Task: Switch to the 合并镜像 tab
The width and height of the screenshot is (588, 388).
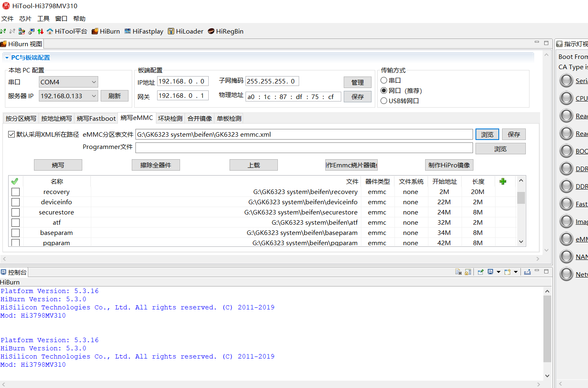Action: 200,118
